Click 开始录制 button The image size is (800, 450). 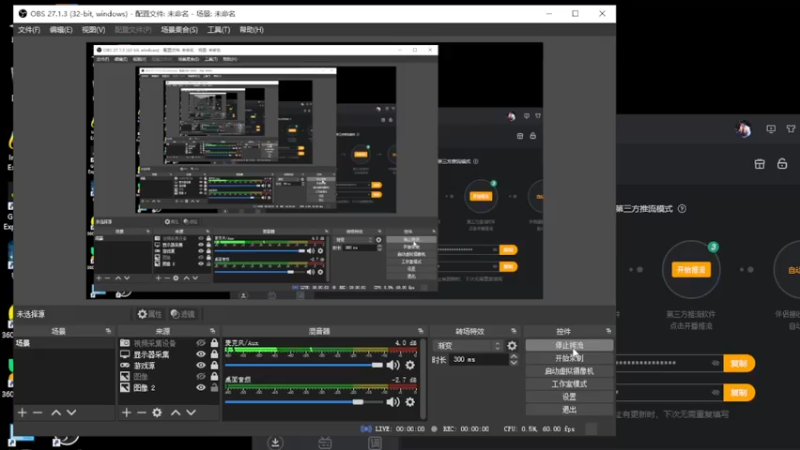click(569, 358)
